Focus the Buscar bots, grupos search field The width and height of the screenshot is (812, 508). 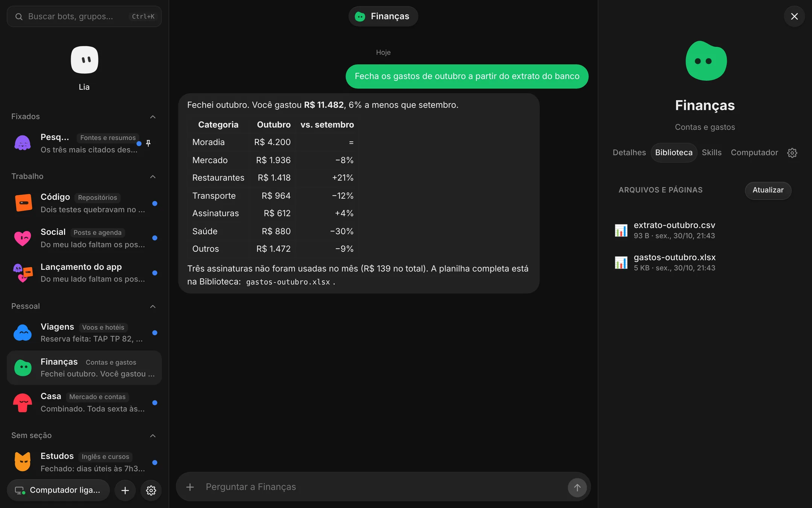(84, 17)
